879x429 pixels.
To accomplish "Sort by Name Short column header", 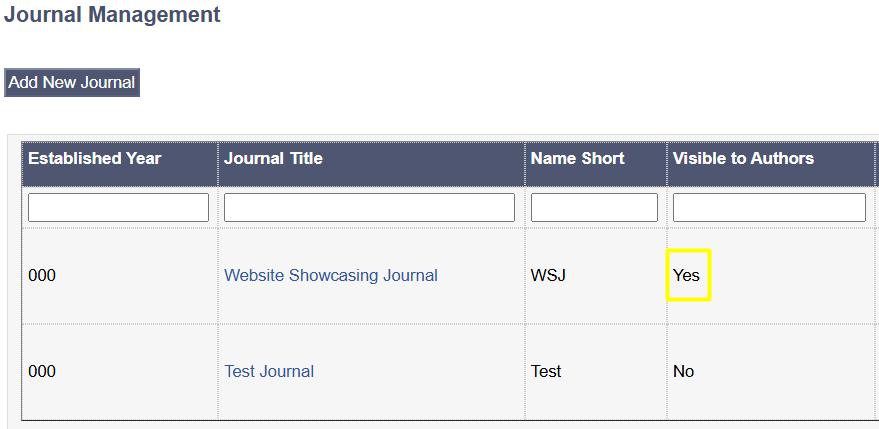I will click(x=577, y=158).
